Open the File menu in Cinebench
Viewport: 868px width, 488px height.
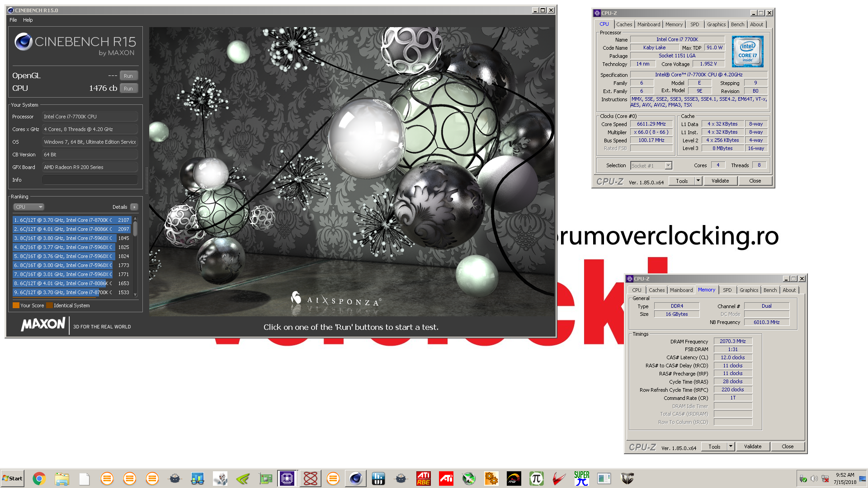coord(13,20)
